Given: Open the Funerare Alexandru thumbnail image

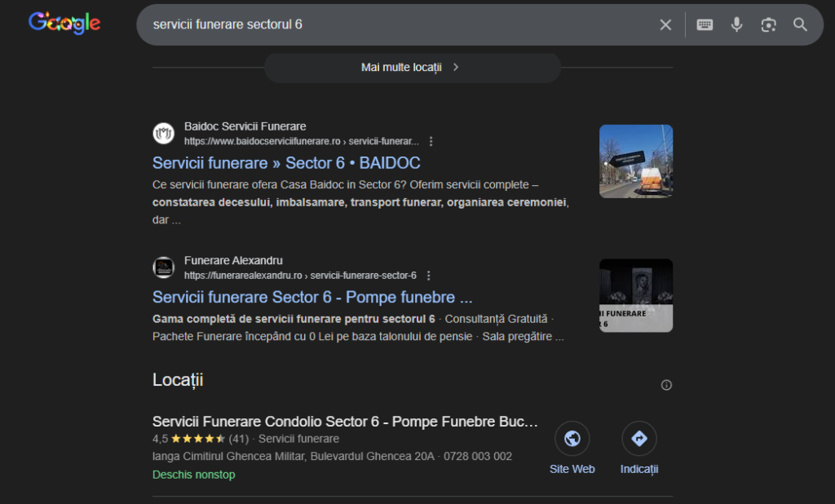Looking at the screenshot, I should point(636,295).
